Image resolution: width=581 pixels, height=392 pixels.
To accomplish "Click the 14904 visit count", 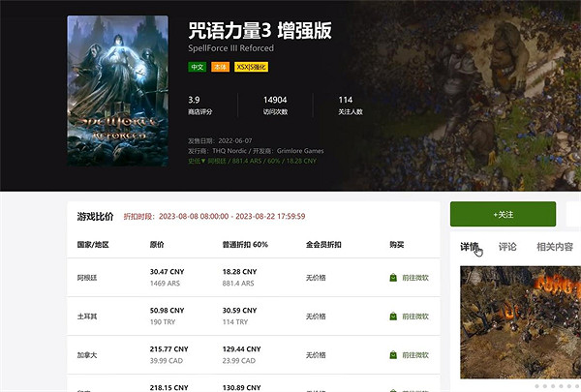I will coord(275,100).
